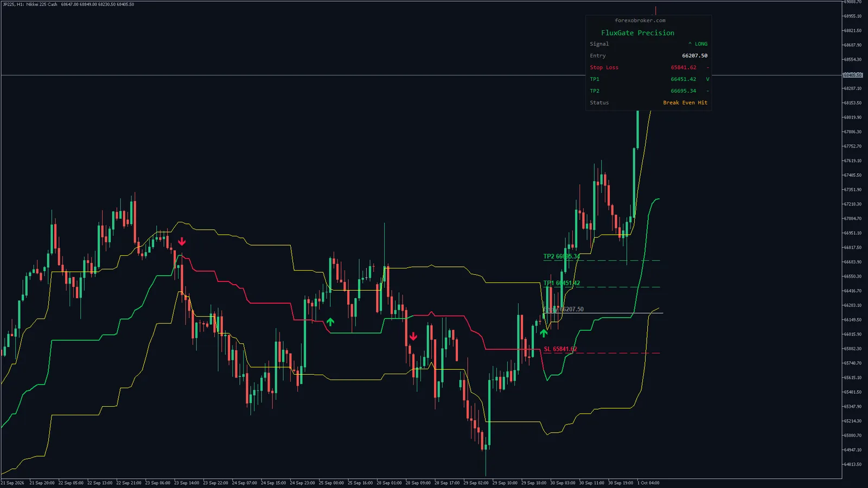Click the 1 Oct 04:00 time axis label
This screenshot has height=488, width=868.
(x=648, y=483)
